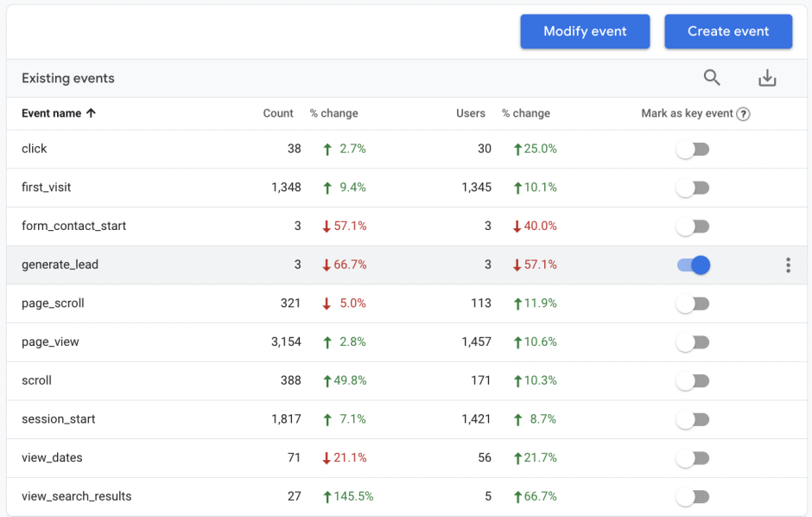The height and width of the screenshot is (517, 812).
Task: Enable key event for page_scroll
Action: [692, 303]
